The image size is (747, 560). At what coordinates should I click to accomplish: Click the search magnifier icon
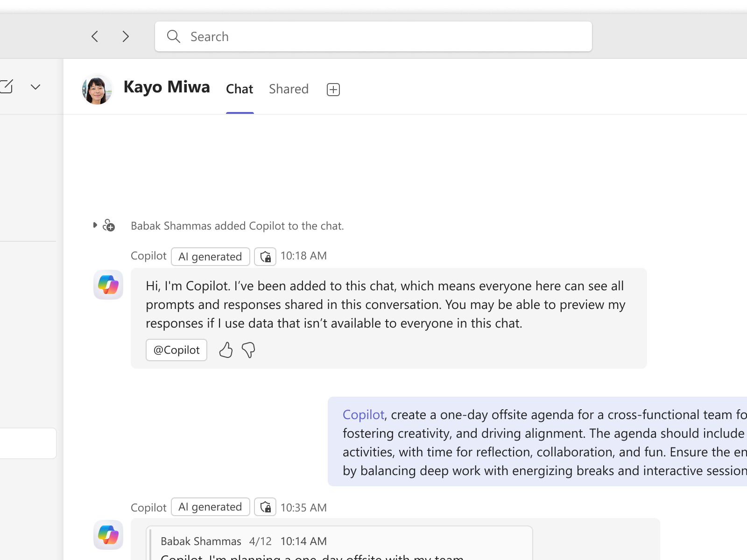pyautogui.click(x=173, y=36)
